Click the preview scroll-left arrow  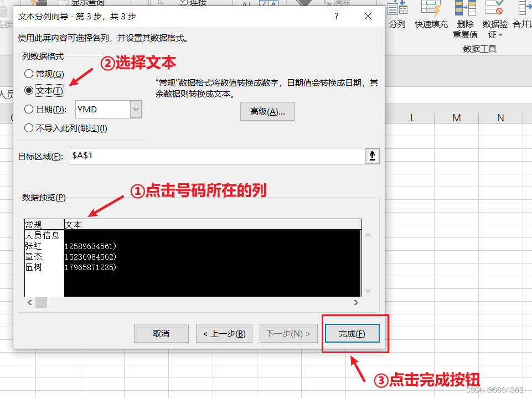coord(30,302)
